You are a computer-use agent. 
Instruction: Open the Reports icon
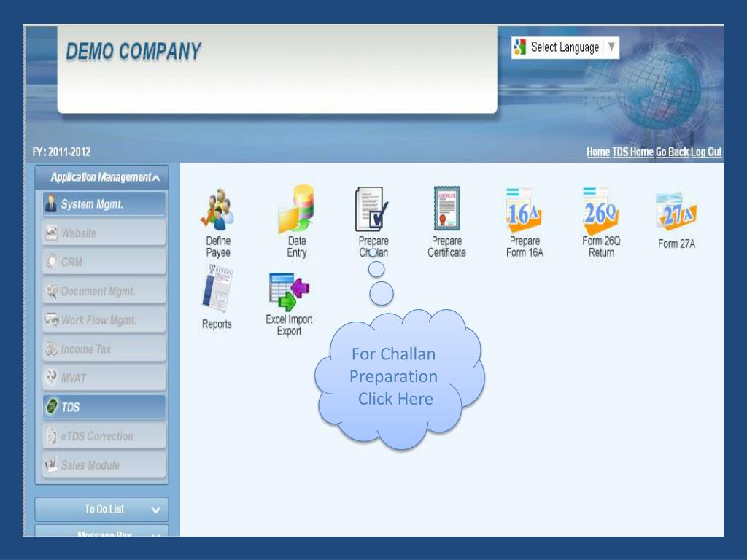(217, 289)
